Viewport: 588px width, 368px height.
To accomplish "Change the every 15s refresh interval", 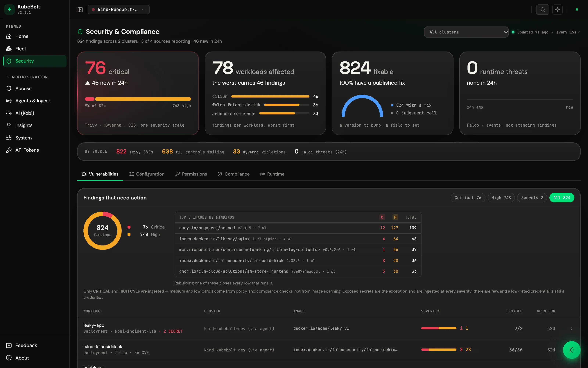I will click(568, 32).
